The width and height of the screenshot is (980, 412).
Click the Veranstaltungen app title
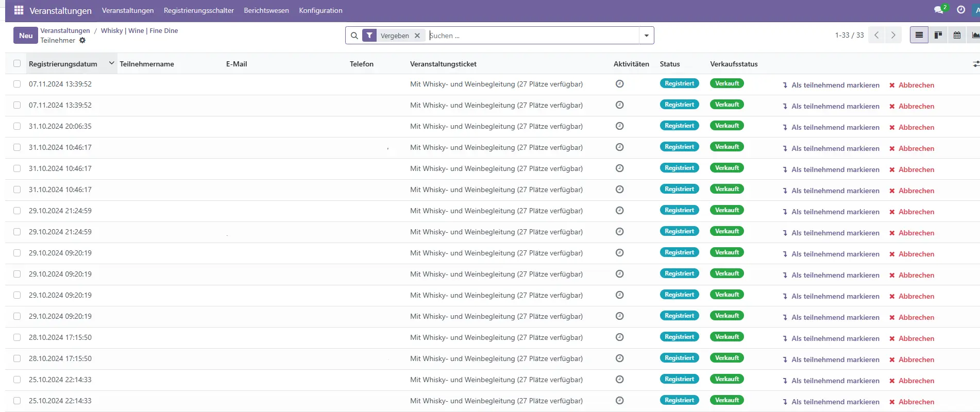[61, 10]
